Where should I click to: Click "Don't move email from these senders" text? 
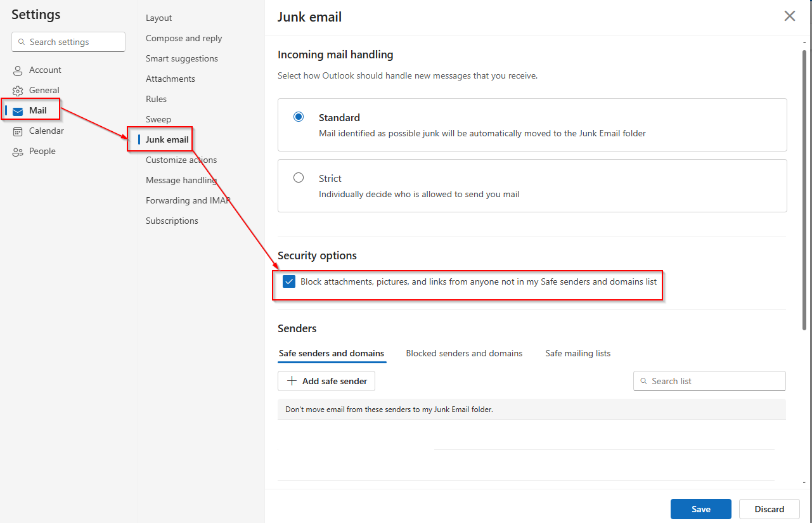[x=389, y=410]
